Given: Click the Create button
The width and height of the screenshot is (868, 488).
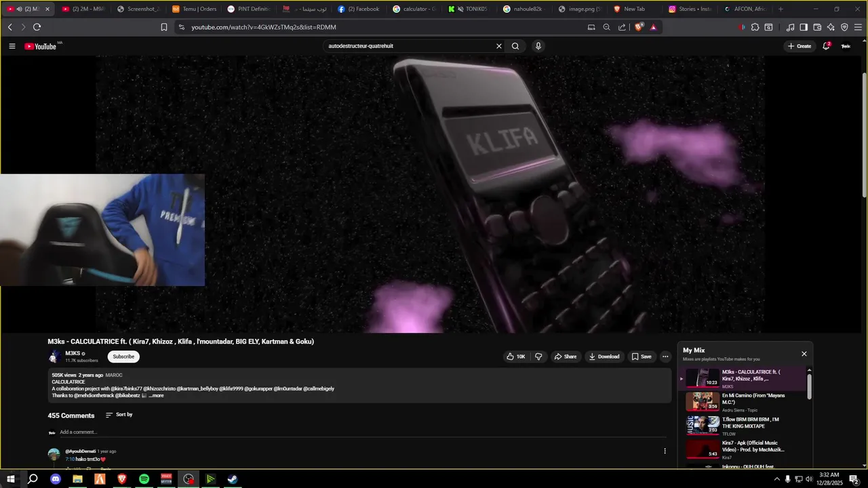Looking at the screenshot, I should tap(800, 46).
